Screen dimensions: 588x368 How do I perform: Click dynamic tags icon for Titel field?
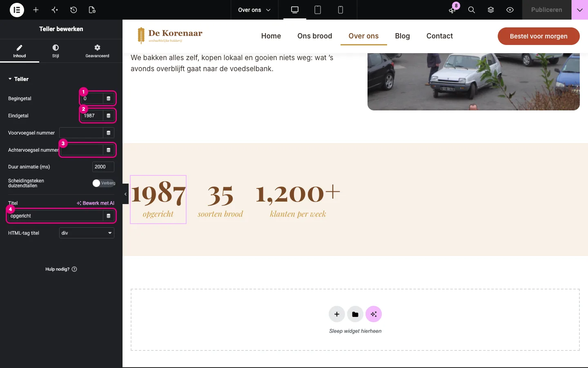click(109, 216)
